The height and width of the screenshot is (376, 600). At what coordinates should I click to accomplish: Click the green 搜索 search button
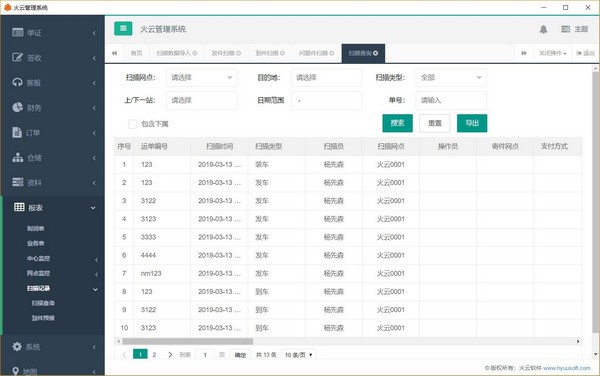click(398, 123)
